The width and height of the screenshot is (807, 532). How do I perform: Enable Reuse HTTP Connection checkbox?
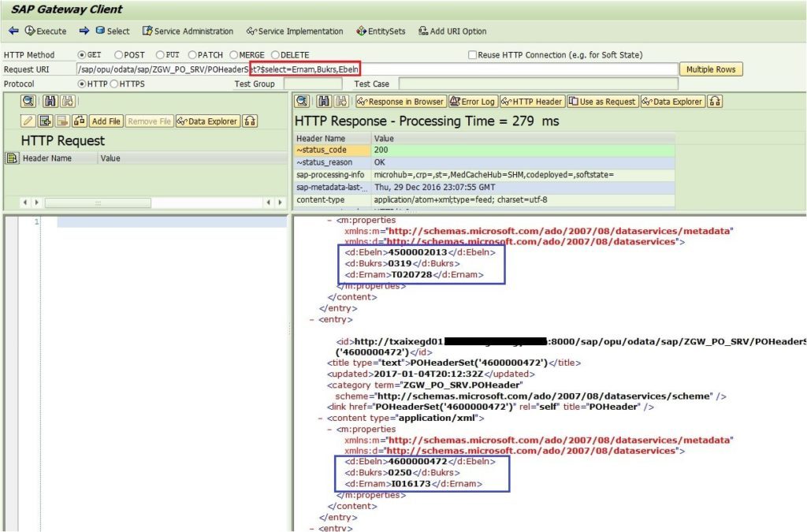pos(472,54)
